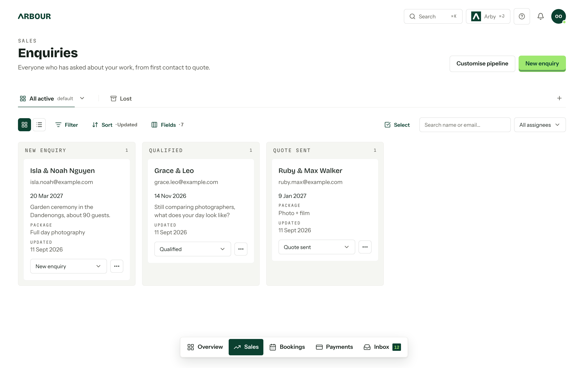Change New enquiry stage dropdown
Screen dimensions: 588x368
(x=69, y=266)
